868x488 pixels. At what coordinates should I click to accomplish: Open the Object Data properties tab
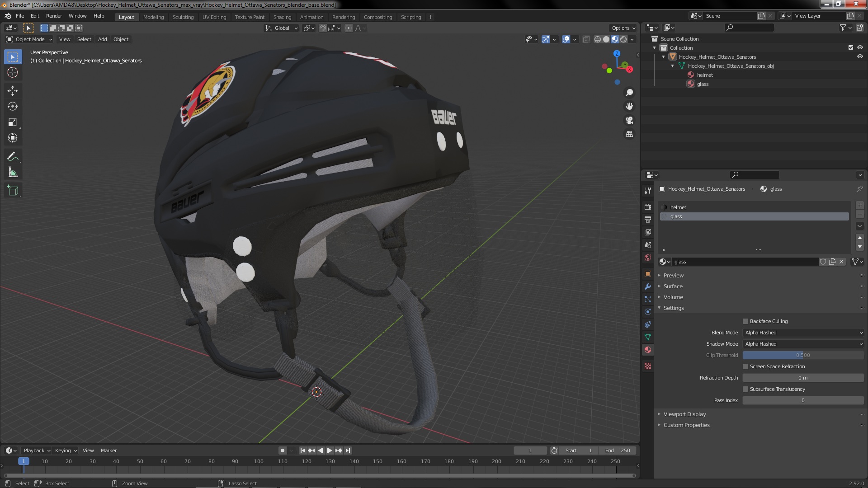pyautogui.click(x=648, y=337)
